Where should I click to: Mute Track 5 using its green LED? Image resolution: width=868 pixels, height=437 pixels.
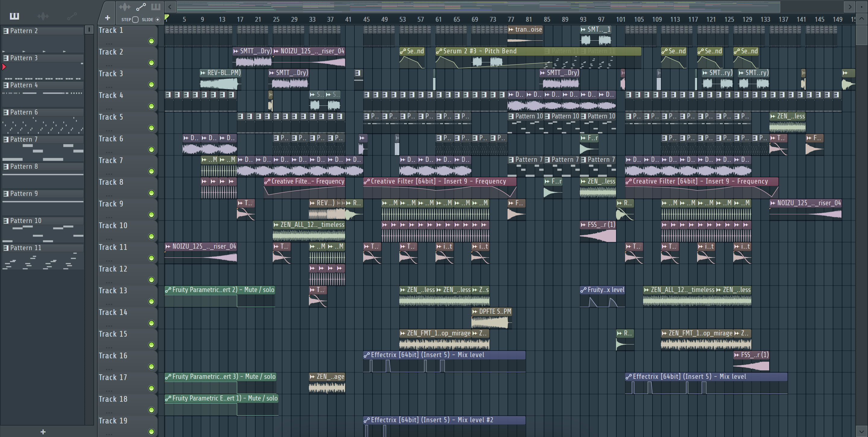[x=151, y=128]
